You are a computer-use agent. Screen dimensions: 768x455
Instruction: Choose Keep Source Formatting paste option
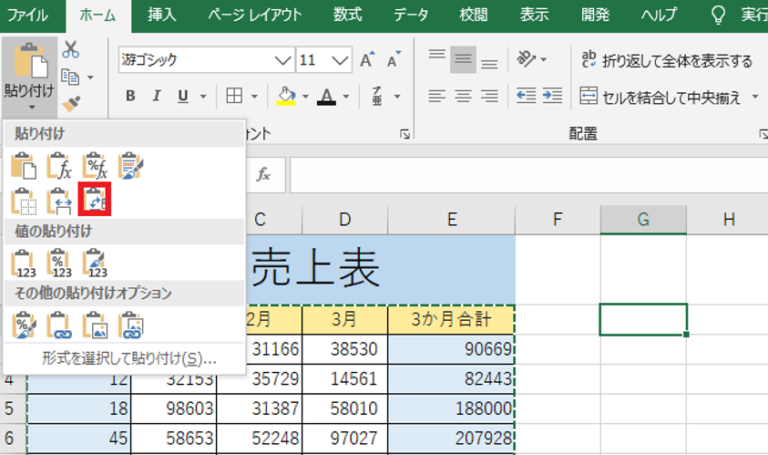click(x=131, y=166)
